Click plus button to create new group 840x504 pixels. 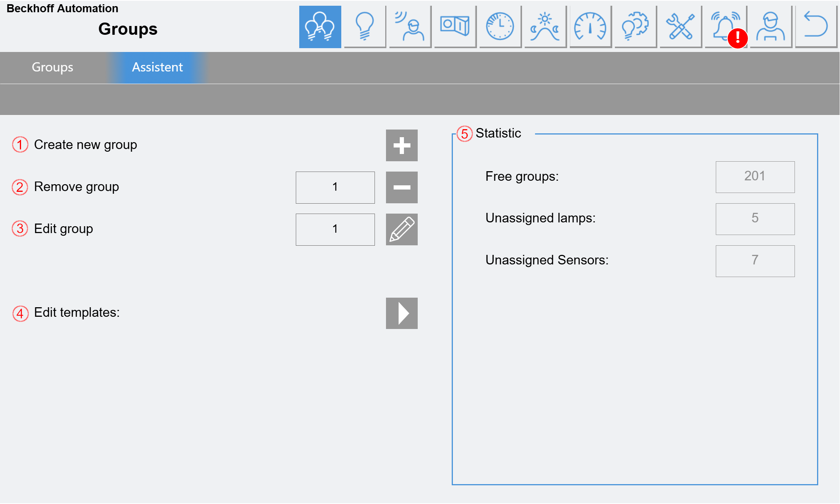pos(402,145)
